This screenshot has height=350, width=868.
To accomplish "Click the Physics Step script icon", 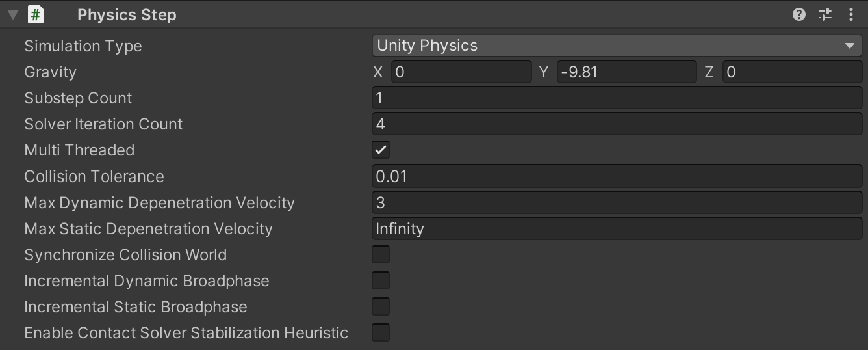I will pos(36,14).
